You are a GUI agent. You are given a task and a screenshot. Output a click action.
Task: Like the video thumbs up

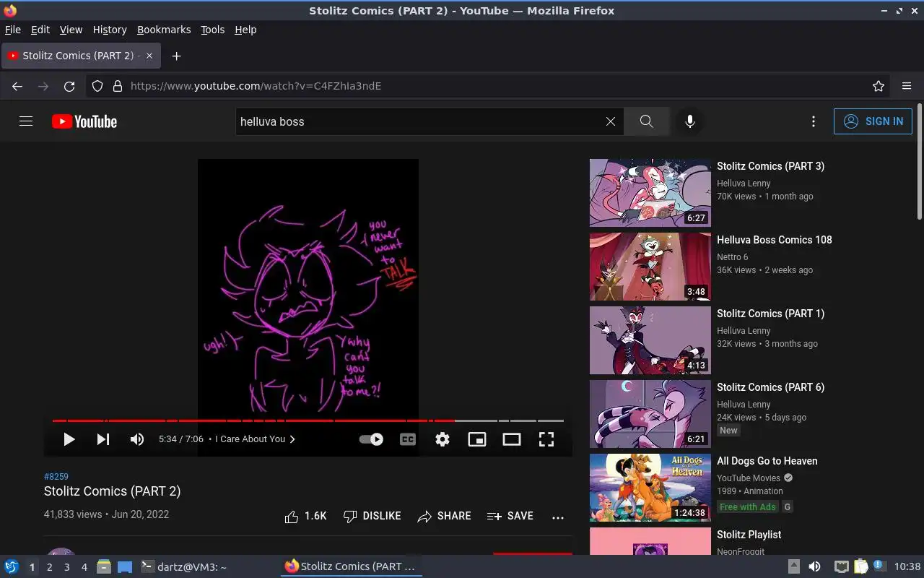305,516
